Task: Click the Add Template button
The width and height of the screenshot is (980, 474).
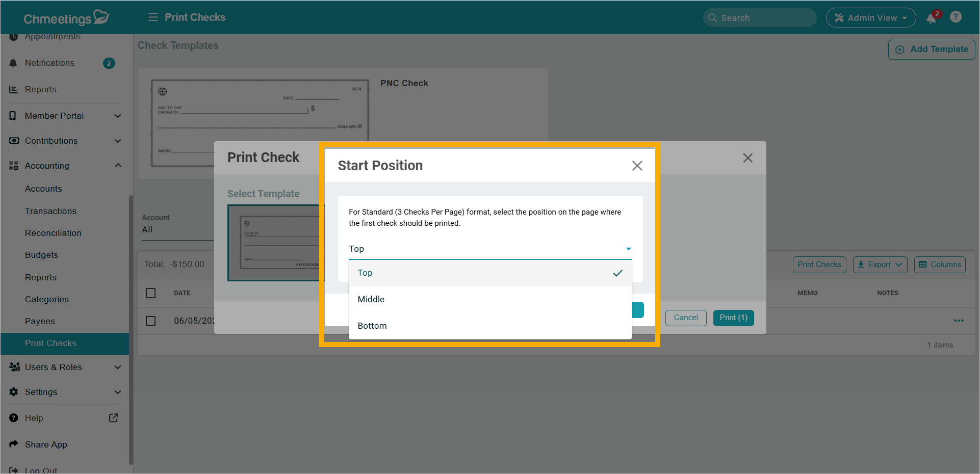Action: 932,49
